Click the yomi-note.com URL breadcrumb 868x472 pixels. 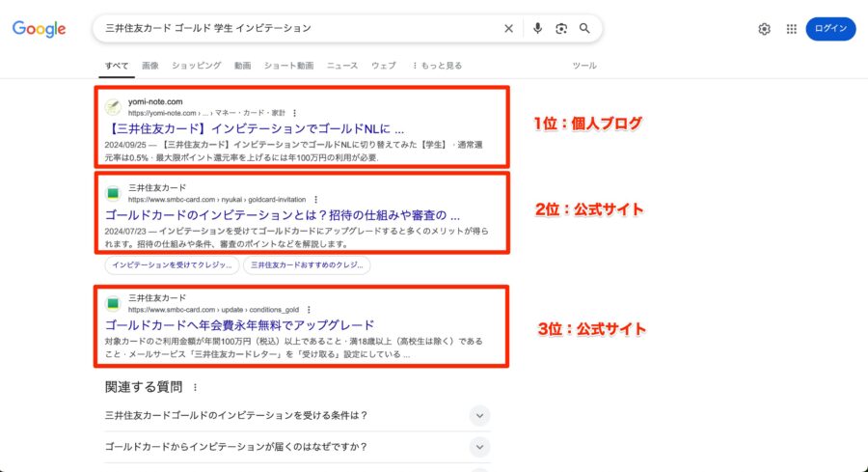(206, 113)
